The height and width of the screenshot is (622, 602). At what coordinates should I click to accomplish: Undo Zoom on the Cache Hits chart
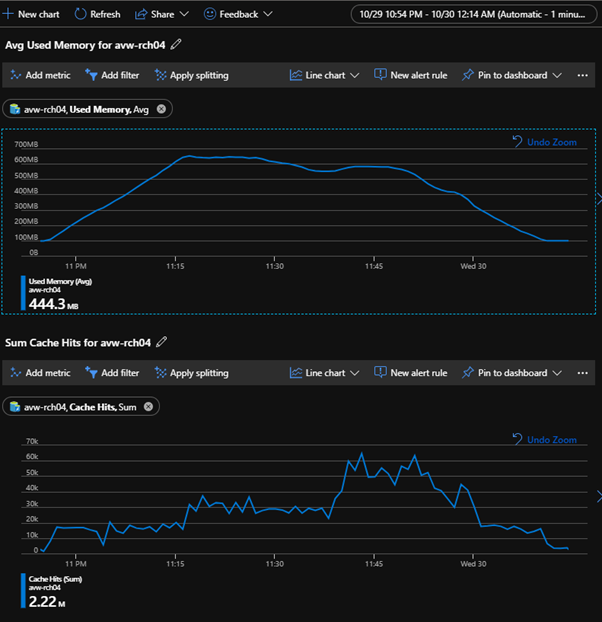point(544,439)
